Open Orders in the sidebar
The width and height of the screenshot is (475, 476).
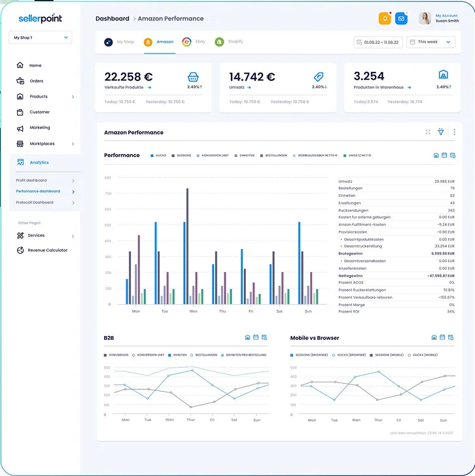(36, 81)
